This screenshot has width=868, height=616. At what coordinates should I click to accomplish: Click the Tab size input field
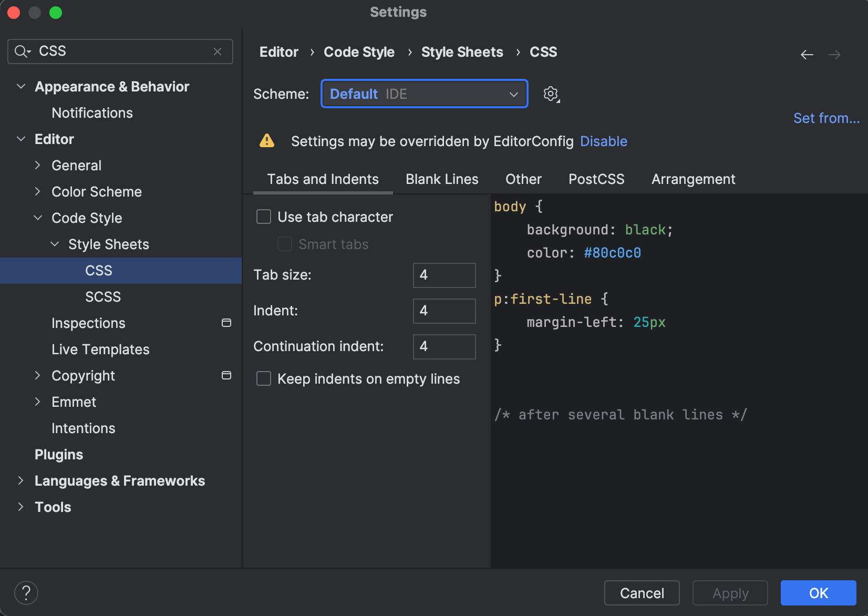click(x=444, y=275)
